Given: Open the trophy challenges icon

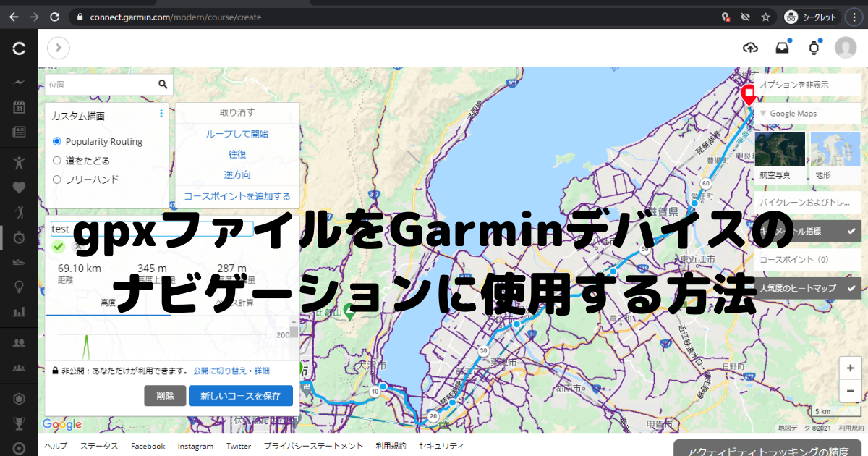Looking at the screenshot, I should 20,423.
